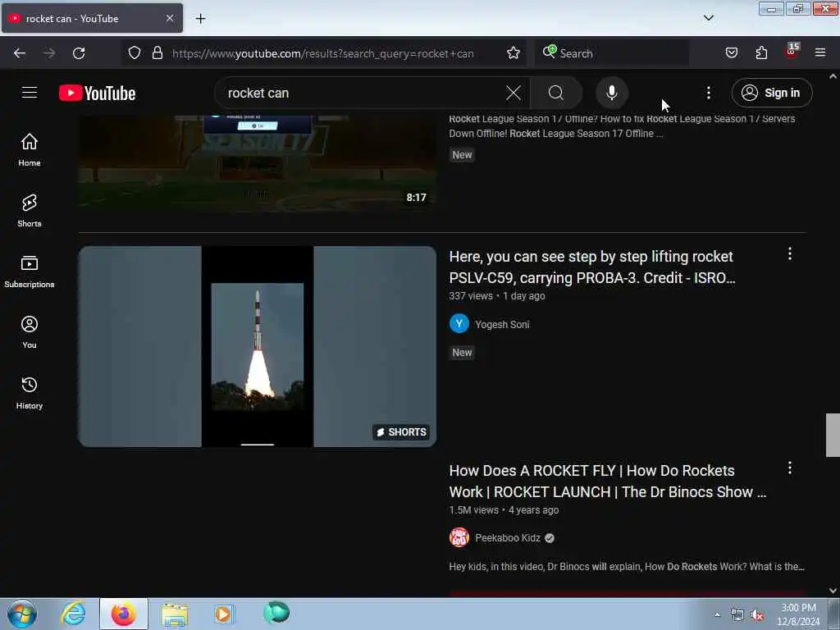Go back with browser back arrow
Viewport: 840px width, 630px height.
click(20, 53)
